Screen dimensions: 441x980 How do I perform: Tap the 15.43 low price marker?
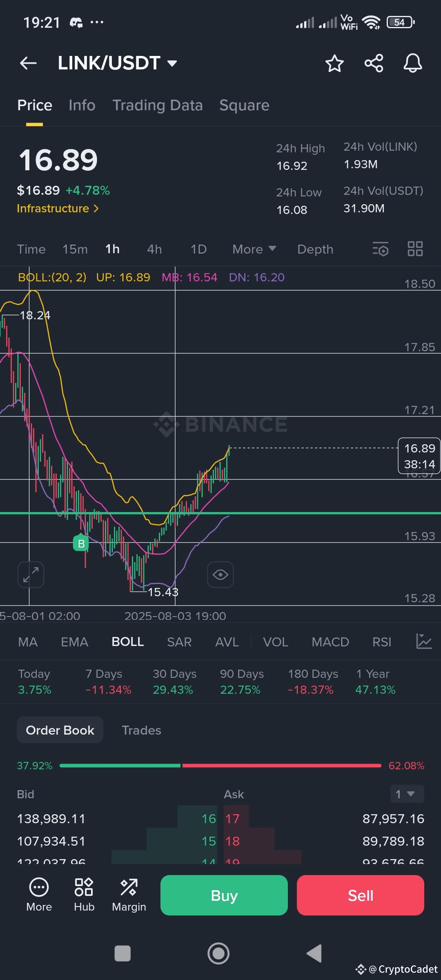point(163,592)
